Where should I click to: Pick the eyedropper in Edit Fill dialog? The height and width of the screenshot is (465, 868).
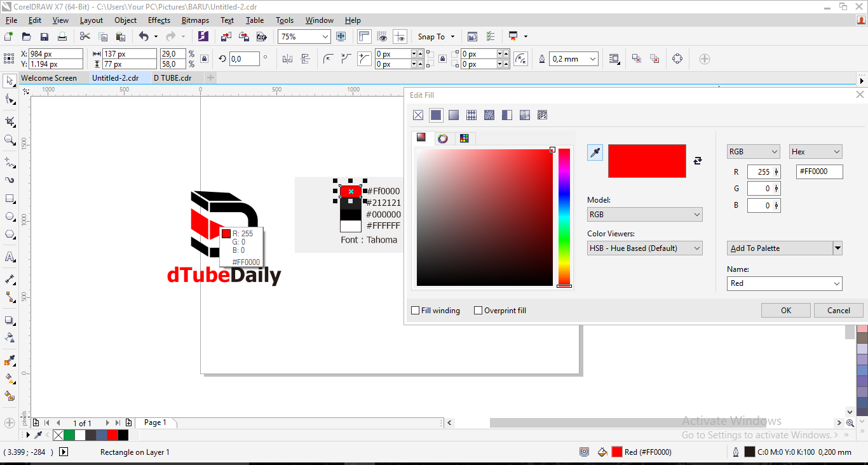(595, 152)
